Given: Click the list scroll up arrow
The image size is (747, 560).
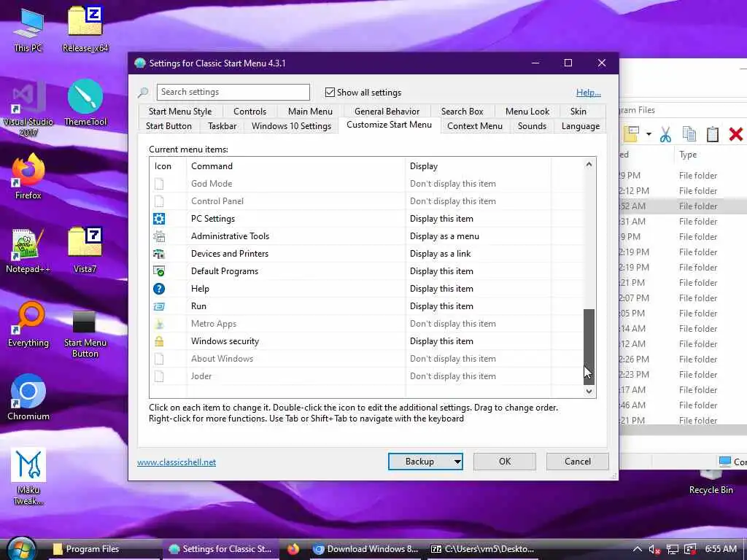Looking at the screenshot, I should [x=589, y=164].
